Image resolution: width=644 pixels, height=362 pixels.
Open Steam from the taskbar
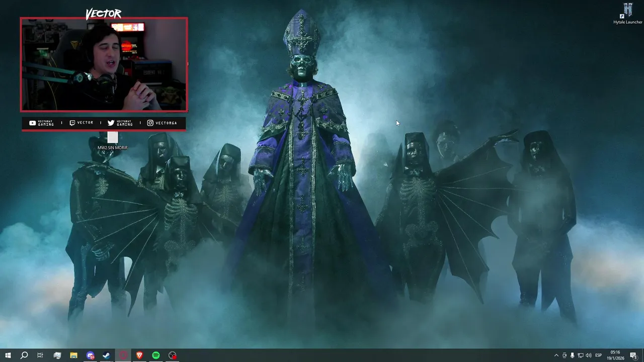pyautogui.click(x=107, y=355)
